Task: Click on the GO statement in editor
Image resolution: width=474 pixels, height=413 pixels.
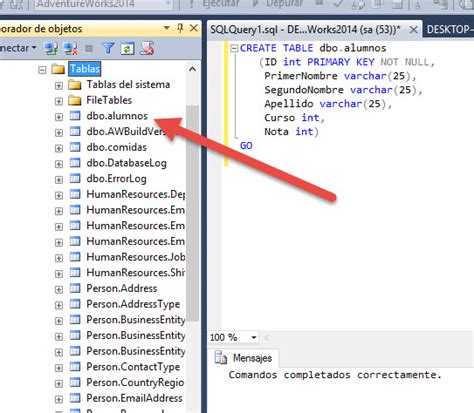Action: (246, 146)
